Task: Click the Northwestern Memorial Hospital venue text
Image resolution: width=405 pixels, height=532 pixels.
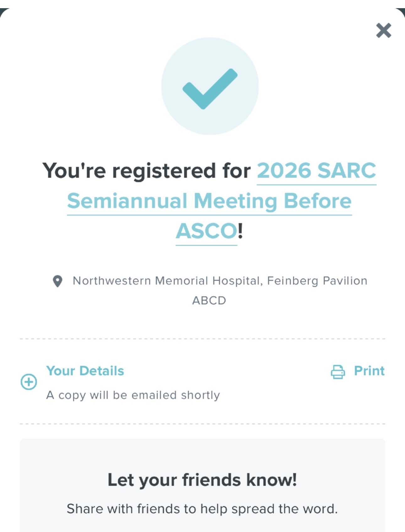Action: click(220, 281)
